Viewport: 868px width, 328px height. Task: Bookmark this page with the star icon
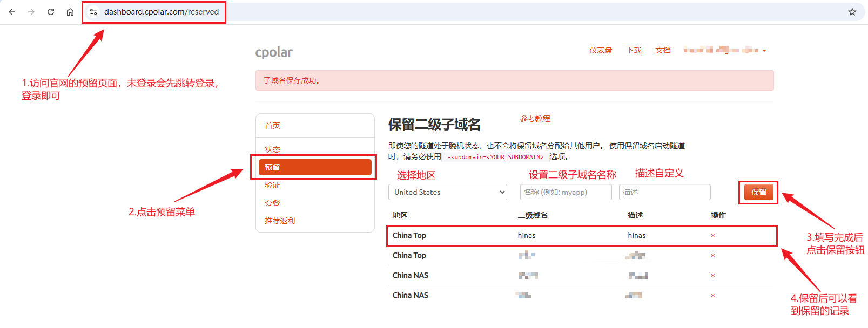click(x=852, y=12)
